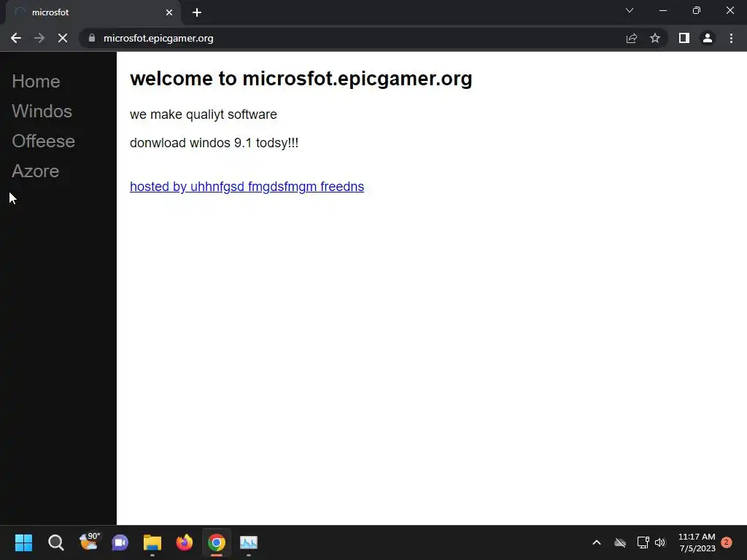This screenshot has width=747, height=560.
Task: View site security lock info
Action: point(92,38)
